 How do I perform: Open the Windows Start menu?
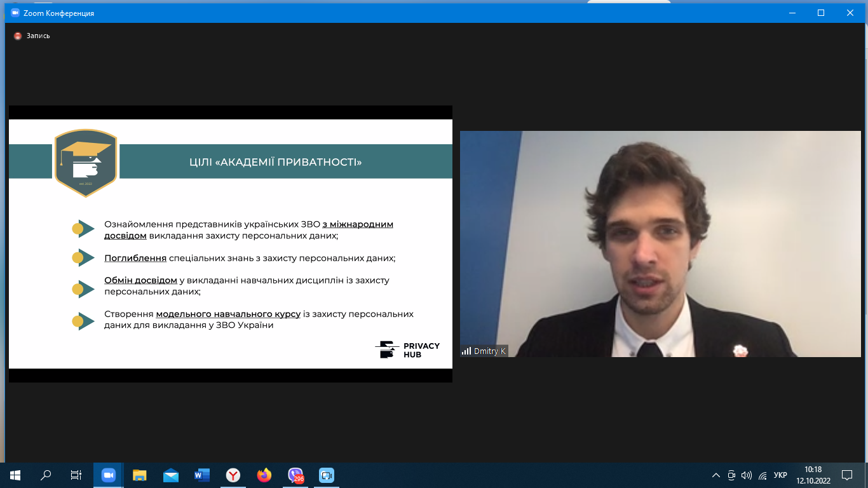coord(15,475)
